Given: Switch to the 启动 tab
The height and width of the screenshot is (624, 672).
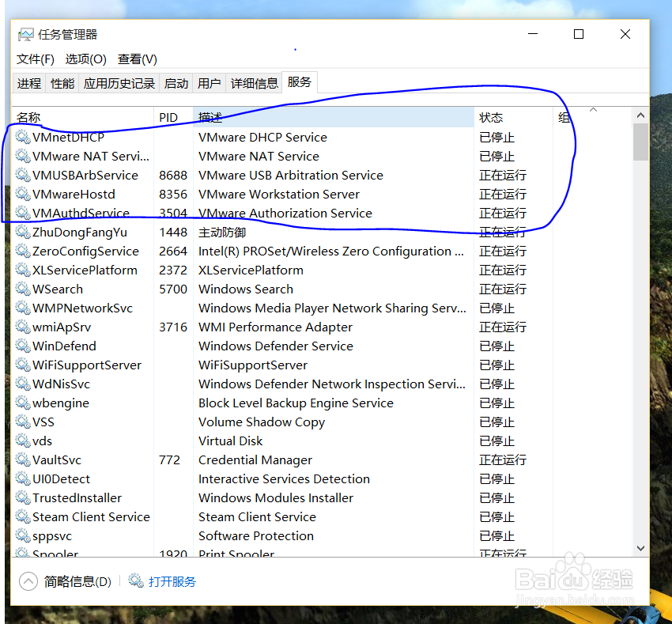Looking at the screenshot, I should (176, 83).
